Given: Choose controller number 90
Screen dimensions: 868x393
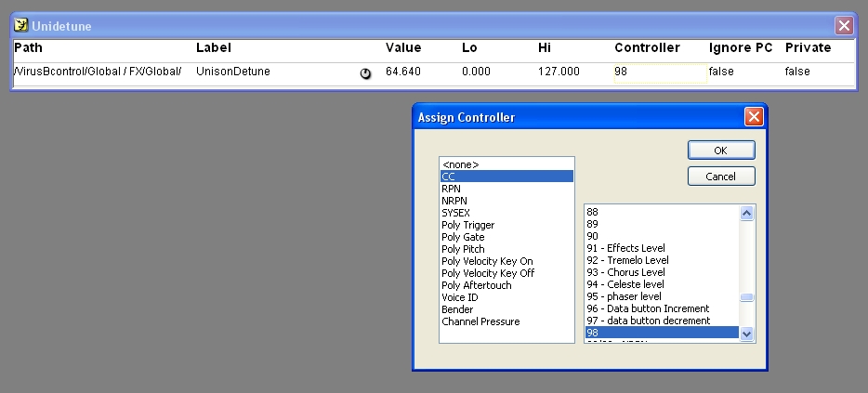Looking at the screenshot, I should (662, 236).
